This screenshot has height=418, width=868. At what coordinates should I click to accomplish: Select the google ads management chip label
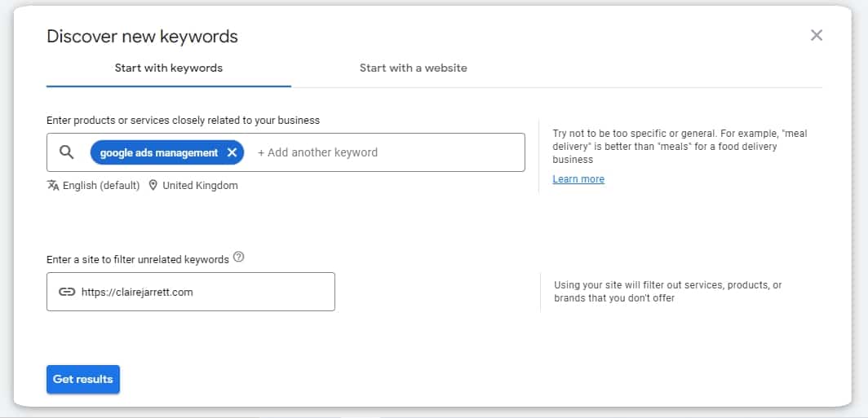(x=159, y=152)
